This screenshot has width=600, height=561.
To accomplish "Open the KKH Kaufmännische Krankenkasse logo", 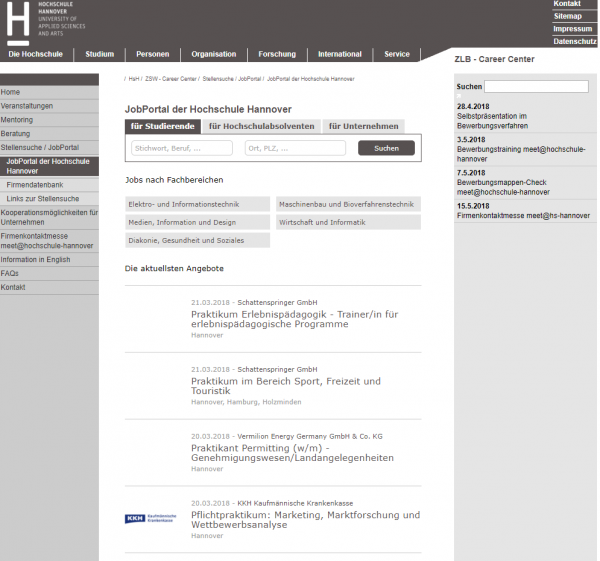I will (x=150, y=519).
